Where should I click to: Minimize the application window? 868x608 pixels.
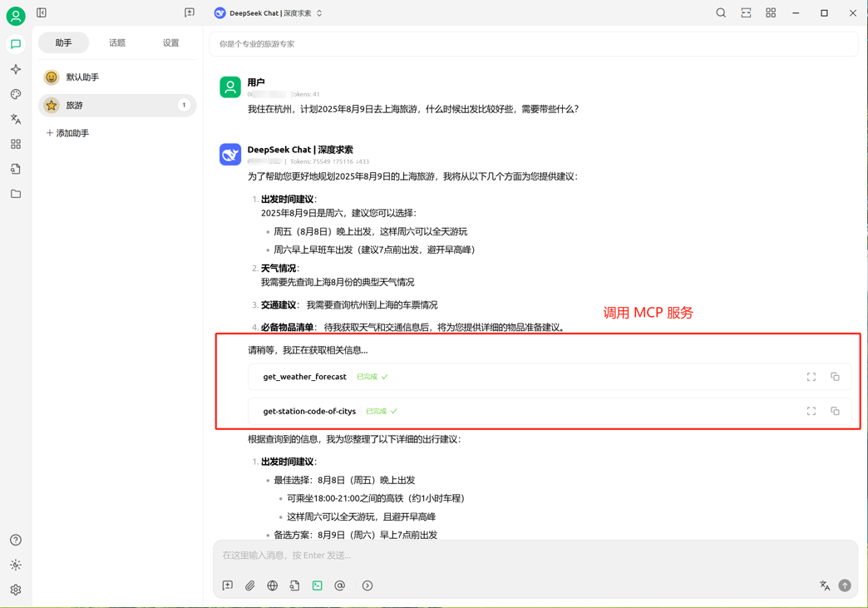[796, 12]
